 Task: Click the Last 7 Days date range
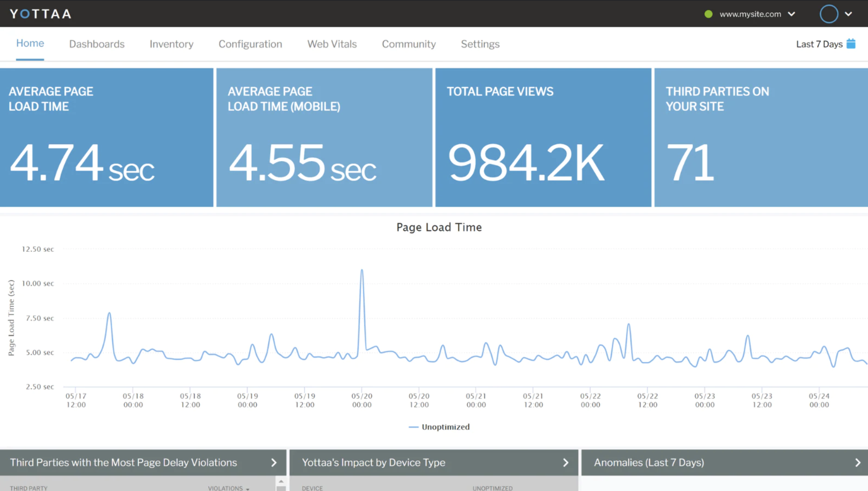coord(819,44)
